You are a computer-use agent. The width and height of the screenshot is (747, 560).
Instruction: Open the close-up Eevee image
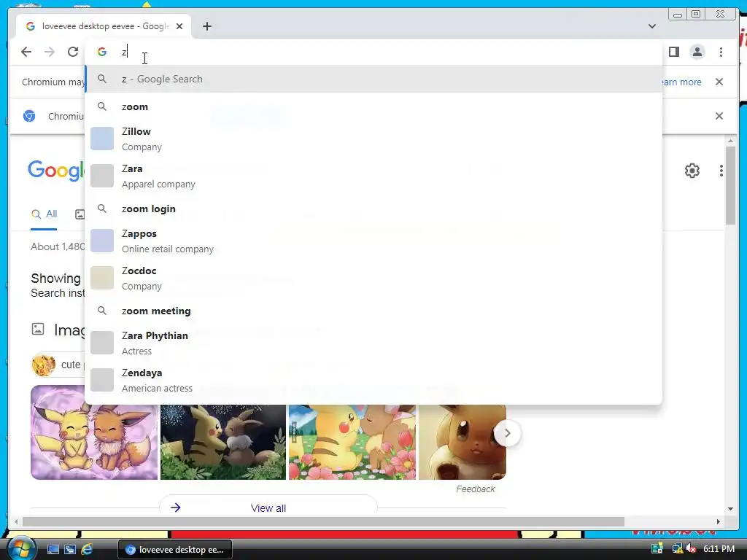point(462,442)
